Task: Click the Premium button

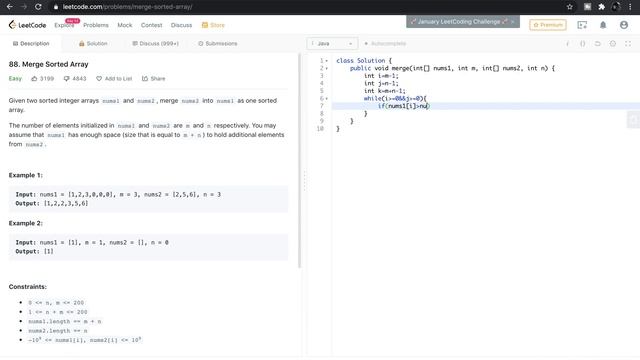Action: coord(548,25)
